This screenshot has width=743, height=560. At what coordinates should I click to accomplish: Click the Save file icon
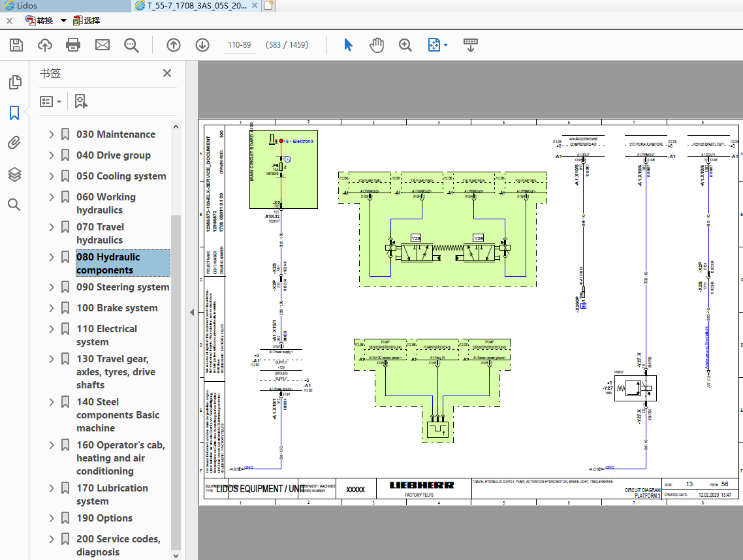(x=16, y=45)
